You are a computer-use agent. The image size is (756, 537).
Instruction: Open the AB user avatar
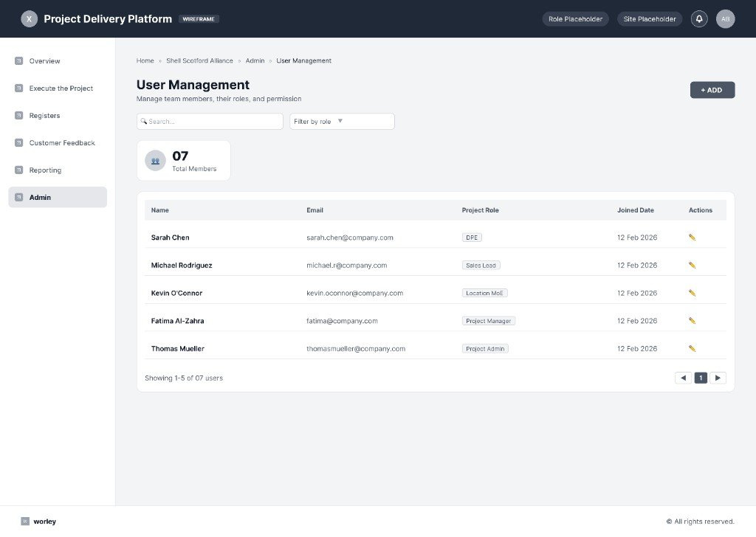coord(725,18)
